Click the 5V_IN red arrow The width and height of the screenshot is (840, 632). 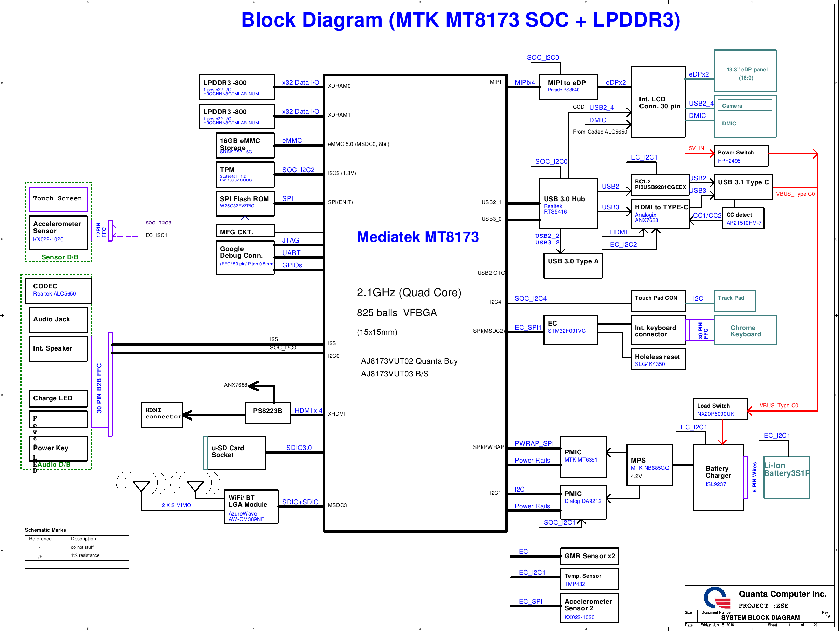tap(700, 153)
